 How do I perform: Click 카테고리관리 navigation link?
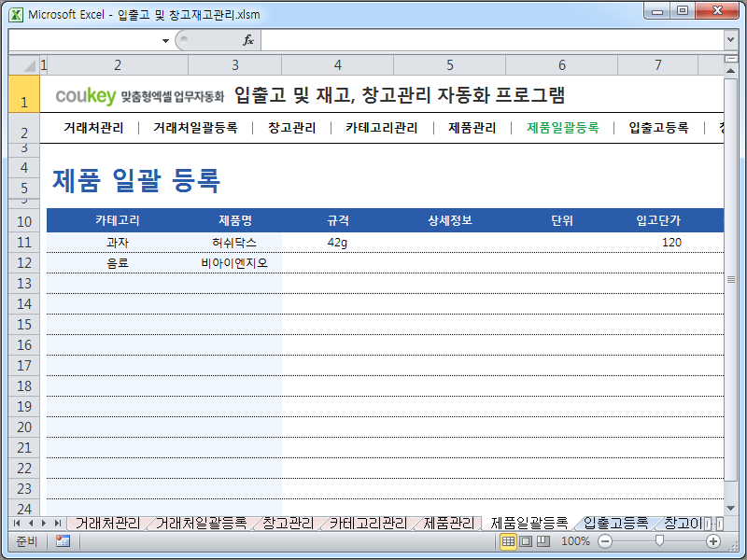coord(381,128)
